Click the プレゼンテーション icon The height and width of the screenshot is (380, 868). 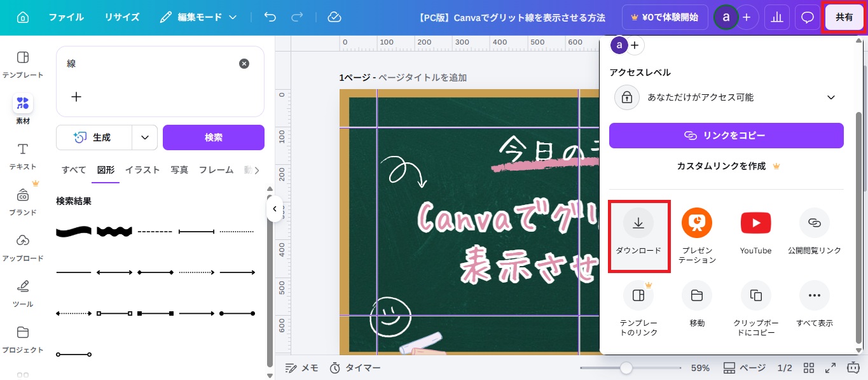point(697,223)
